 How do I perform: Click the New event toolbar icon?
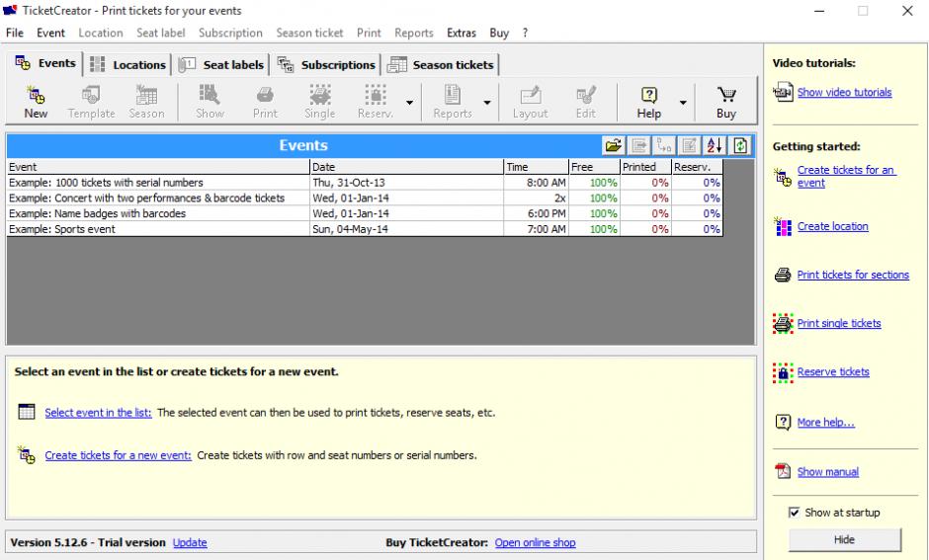point(36,95)
